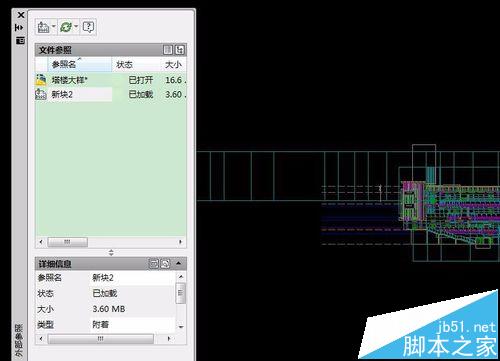Screen dimensions: 500x361
Task: Open the Attach DWG dropdown arrow
Action: coord(54,26)
